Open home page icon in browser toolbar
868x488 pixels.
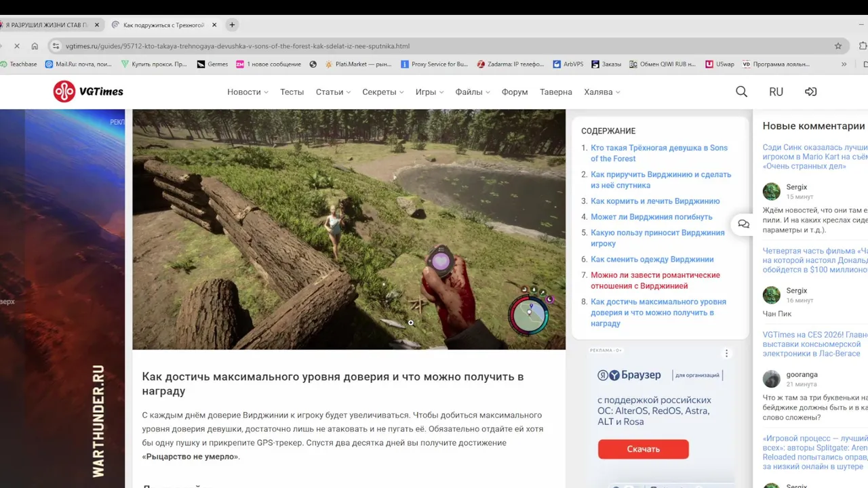tap(35, 46)
